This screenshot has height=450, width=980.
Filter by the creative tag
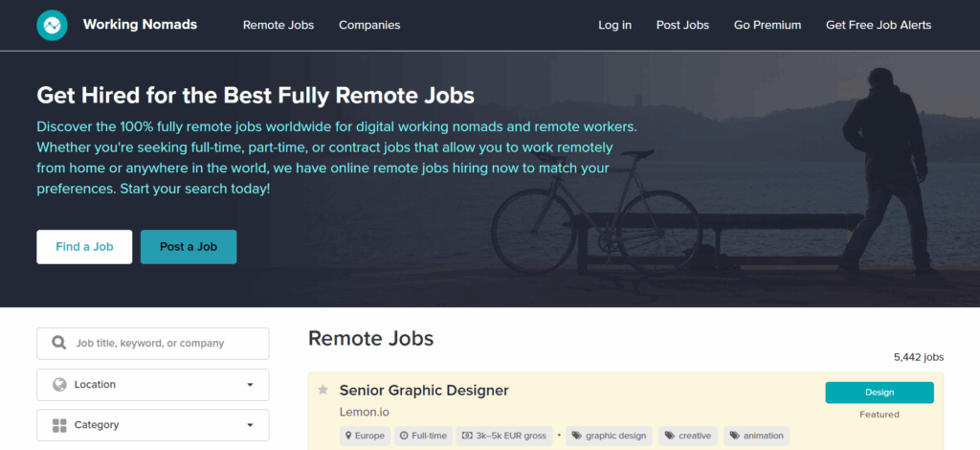click(688, 436)
